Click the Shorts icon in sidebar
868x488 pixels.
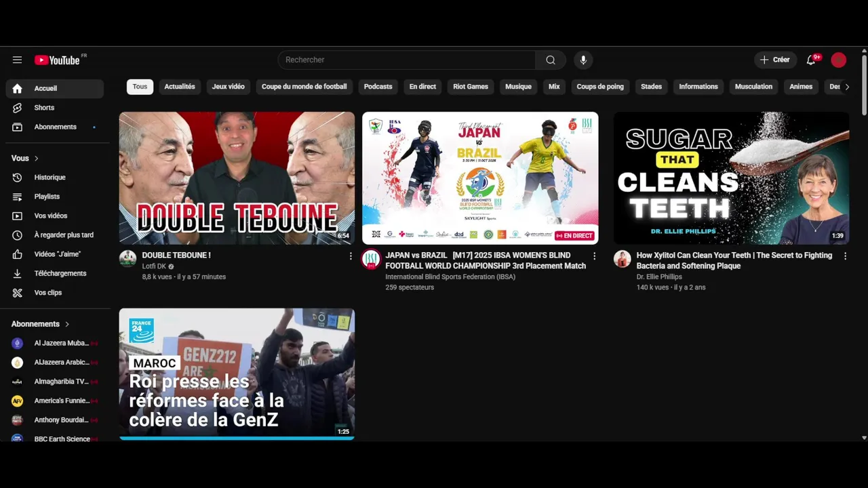(17, 108)
